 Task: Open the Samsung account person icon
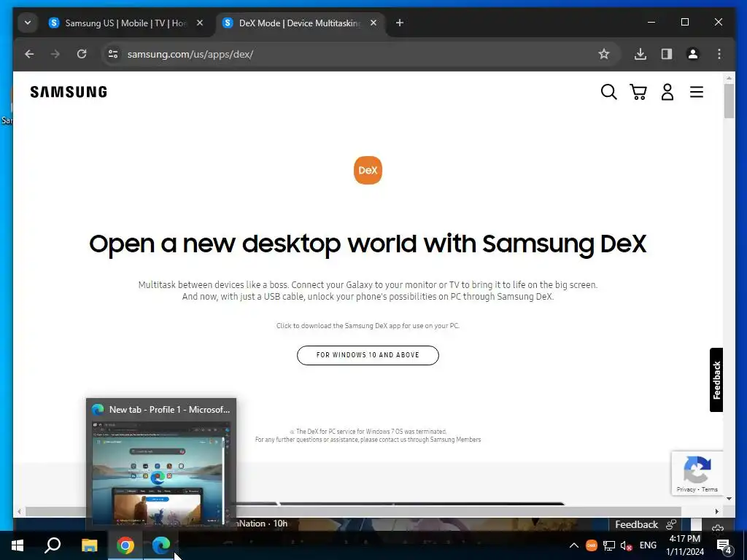coord(667,92)
